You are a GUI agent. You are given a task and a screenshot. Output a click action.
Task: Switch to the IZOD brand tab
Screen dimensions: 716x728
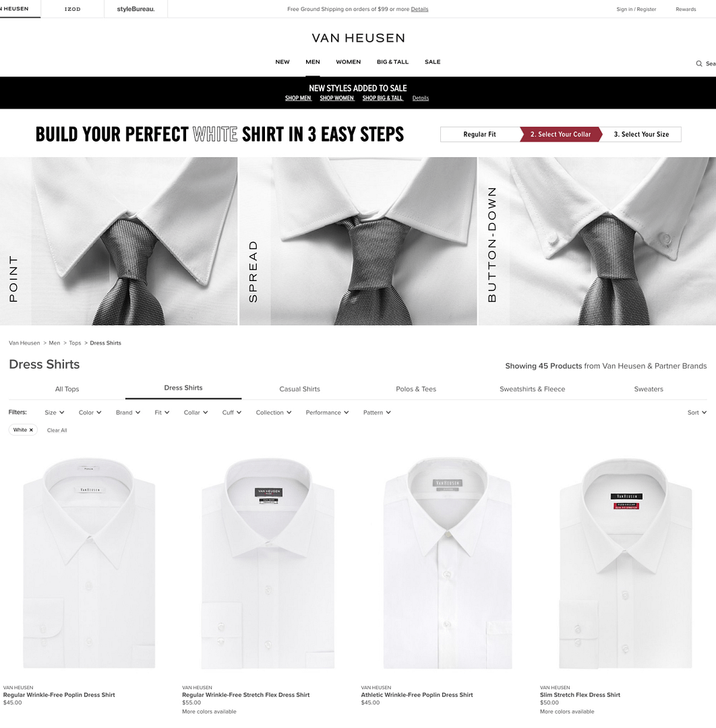click(x=72, y=9)
